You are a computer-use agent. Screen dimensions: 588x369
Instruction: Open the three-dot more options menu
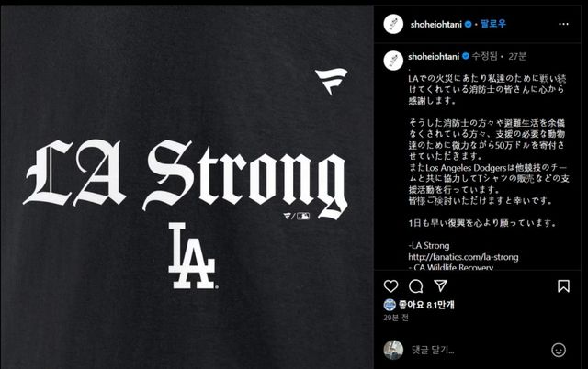[563, 25]
